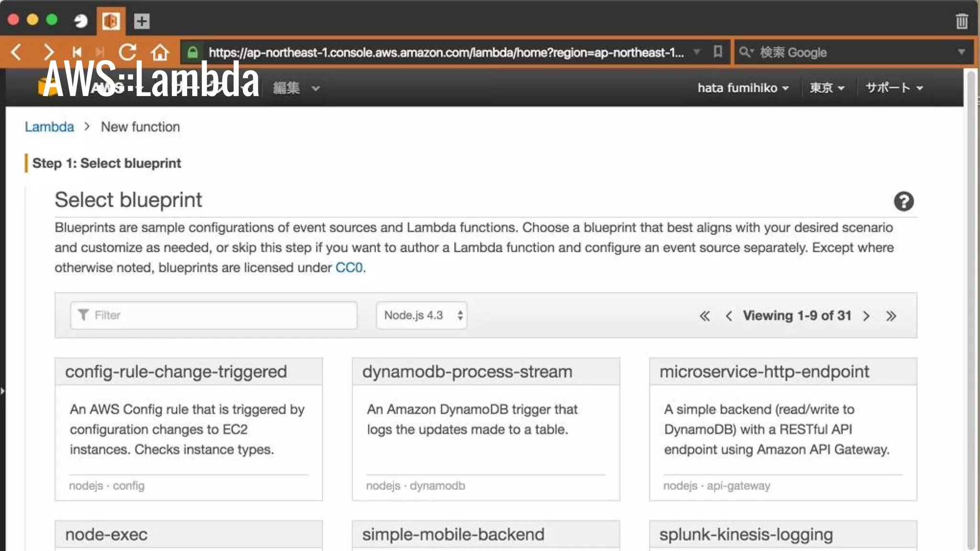Expand the hata fumihiko account menu
980x551 pixels.
coord(743,88)
